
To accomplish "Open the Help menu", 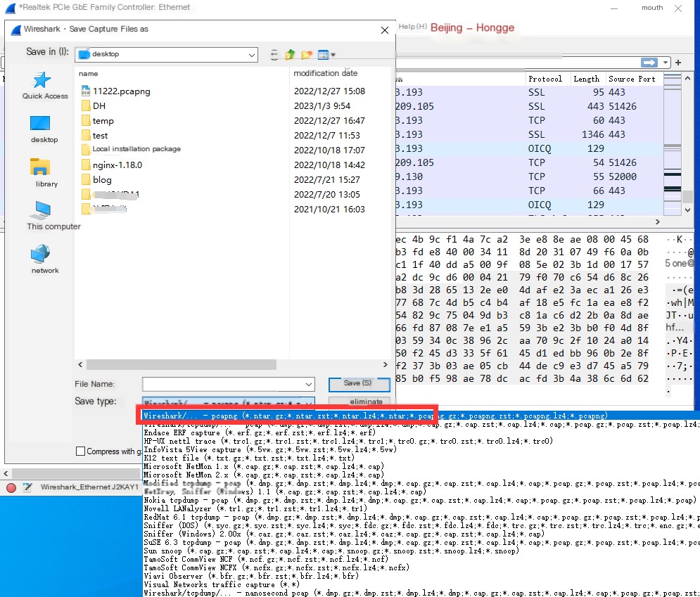I will (412, 27).
